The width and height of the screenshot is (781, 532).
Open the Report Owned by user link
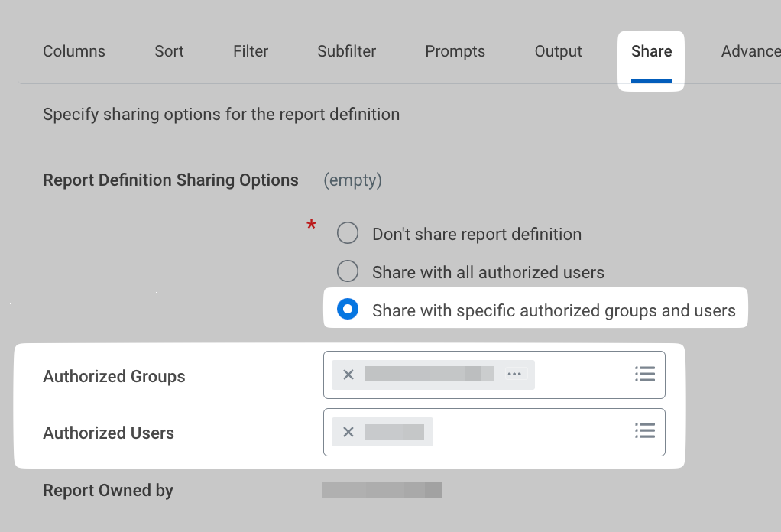tap(382, 490)
